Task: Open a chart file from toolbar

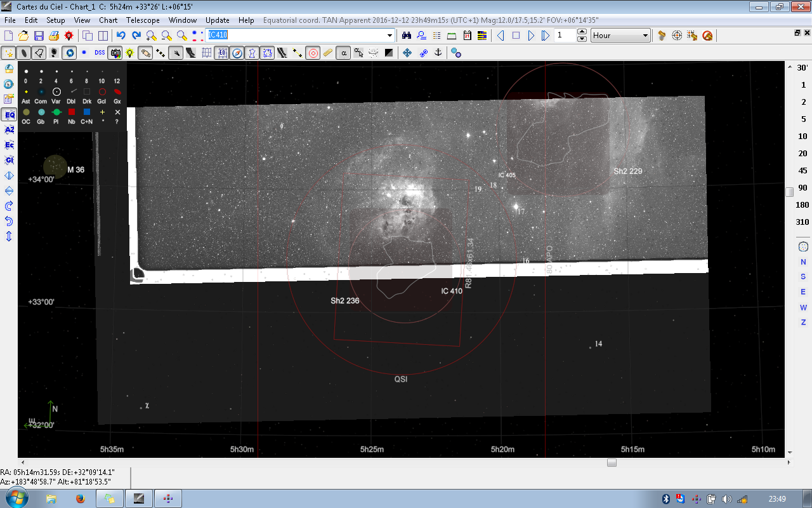Action: 23,36
